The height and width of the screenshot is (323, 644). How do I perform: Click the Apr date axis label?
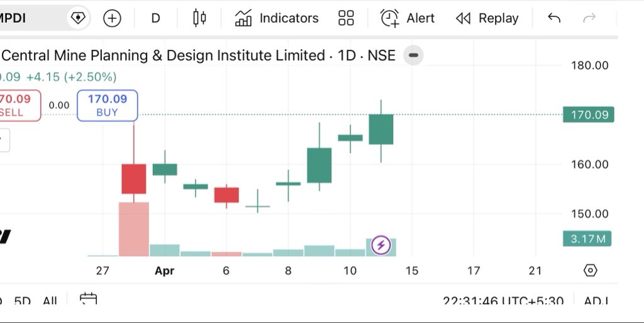tap(164, 271)
